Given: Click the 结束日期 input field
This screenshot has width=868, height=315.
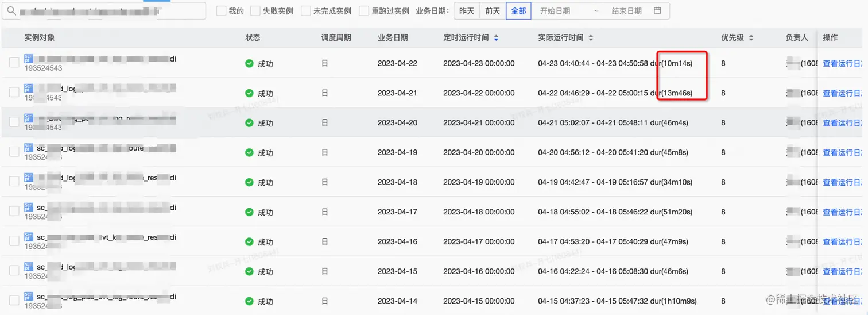Looking at the screenshot, I should click(627, 11).
